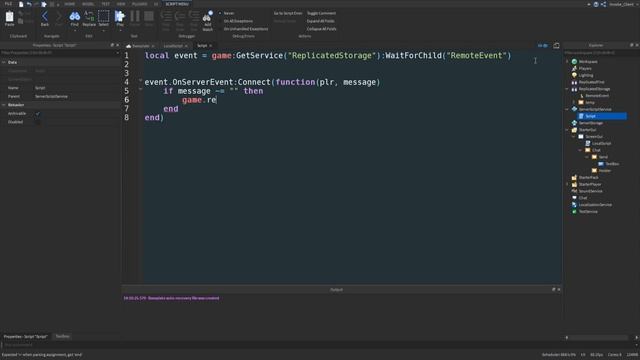Click the Parent property ServerScriptService value
640x360 pixels.
tap(51, 96)
